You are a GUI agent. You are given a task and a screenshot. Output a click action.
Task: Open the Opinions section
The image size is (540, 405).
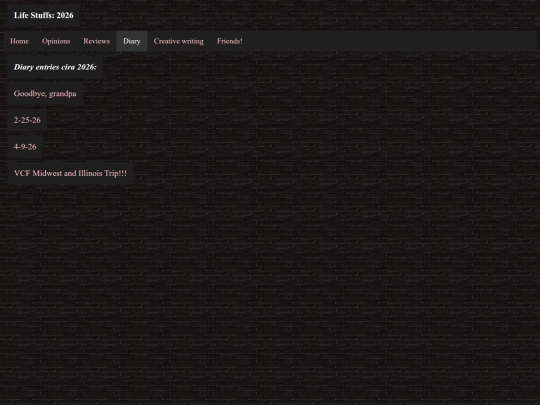pos(56,41)
